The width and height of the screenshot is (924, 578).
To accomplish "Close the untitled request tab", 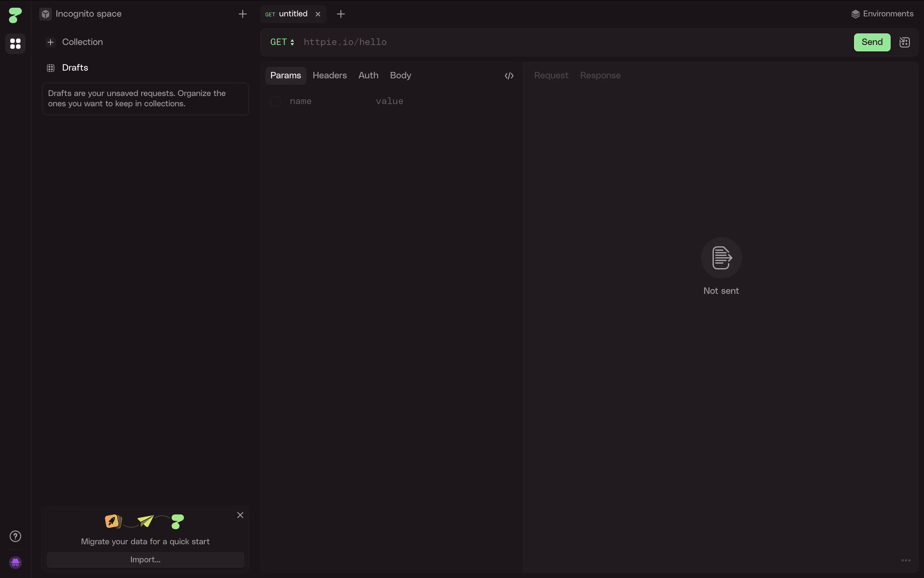I will [318, 14].
